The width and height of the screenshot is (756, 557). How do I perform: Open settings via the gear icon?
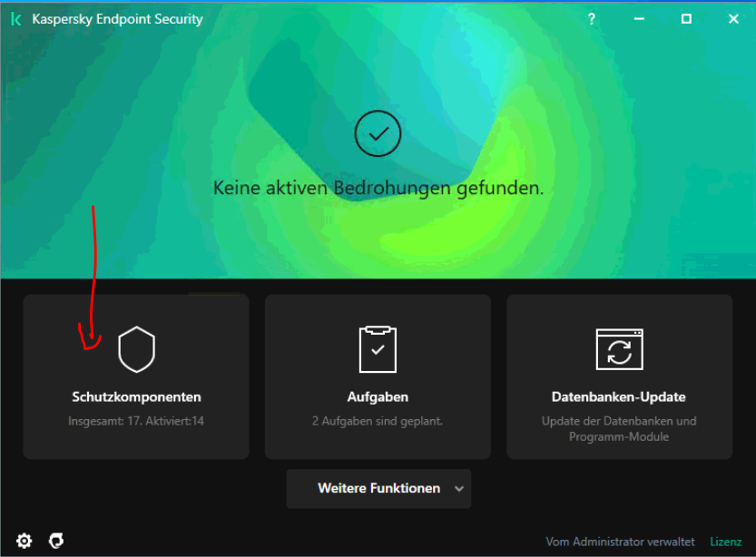(25, 541)
